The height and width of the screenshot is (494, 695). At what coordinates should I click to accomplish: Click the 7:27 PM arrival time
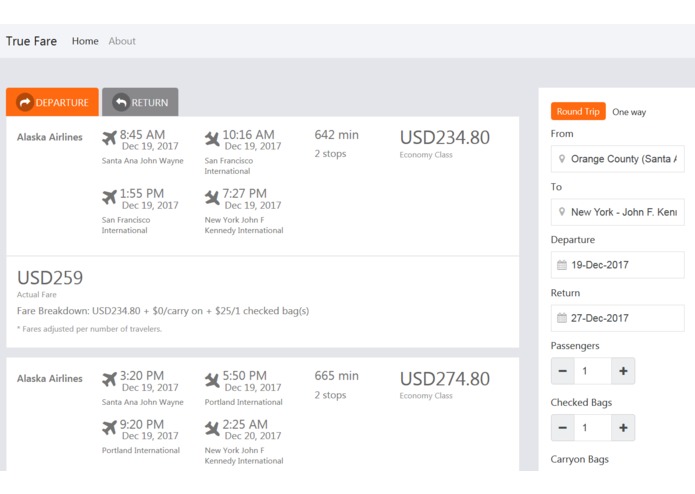pos(245,194)
